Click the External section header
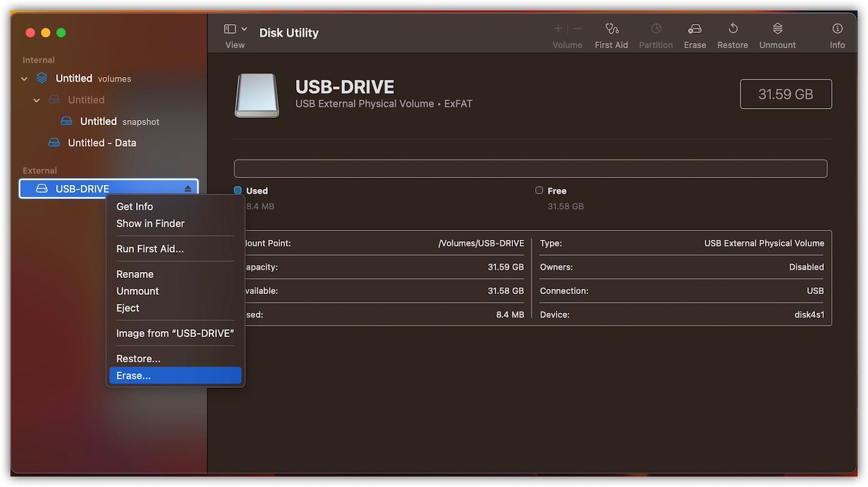 [x=40, y=171]
